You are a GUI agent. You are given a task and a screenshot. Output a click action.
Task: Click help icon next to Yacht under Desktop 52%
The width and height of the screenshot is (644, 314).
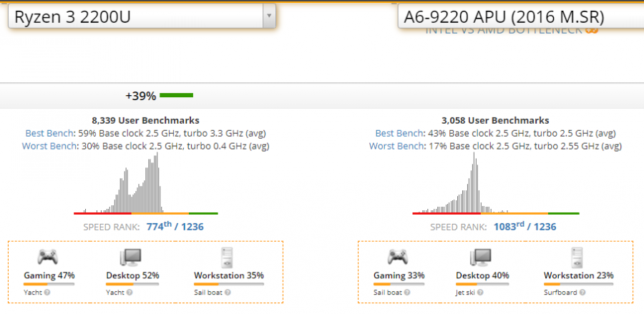130,293
